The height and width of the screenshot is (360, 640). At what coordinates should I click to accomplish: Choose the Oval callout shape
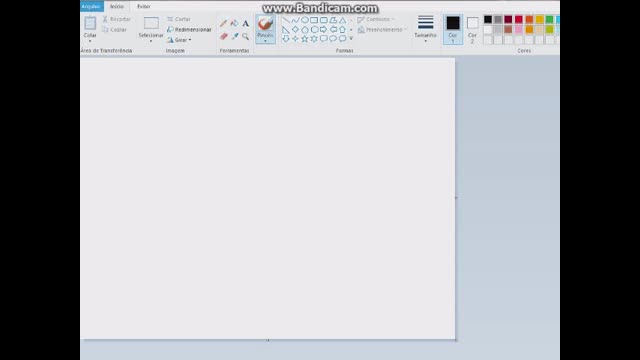click(x=333, y=39)
